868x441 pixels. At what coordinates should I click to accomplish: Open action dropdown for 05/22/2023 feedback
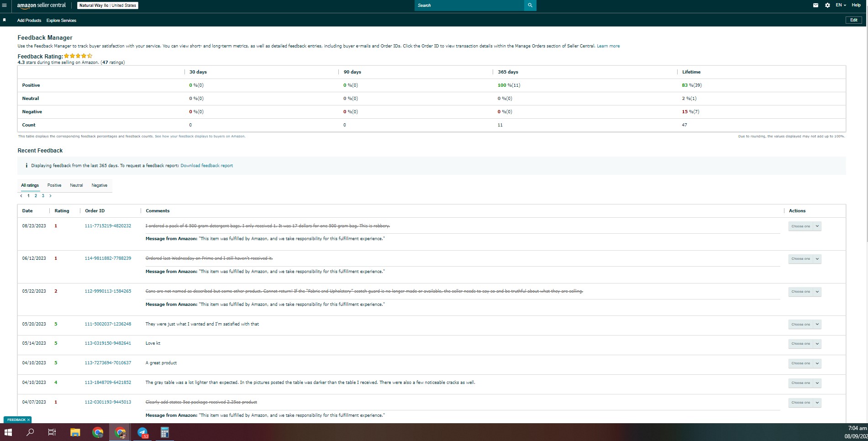click(805, 292)
